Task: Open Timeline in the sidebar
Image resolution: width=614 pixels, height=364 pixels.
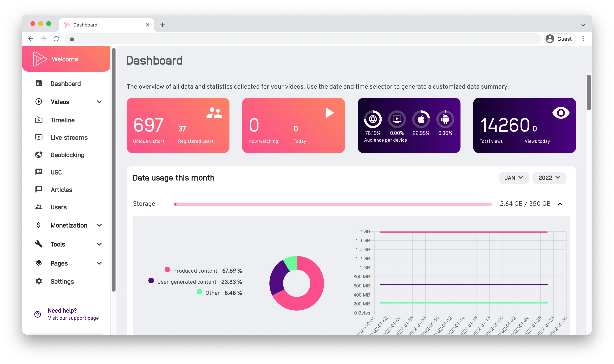Action: click(63, 120)
